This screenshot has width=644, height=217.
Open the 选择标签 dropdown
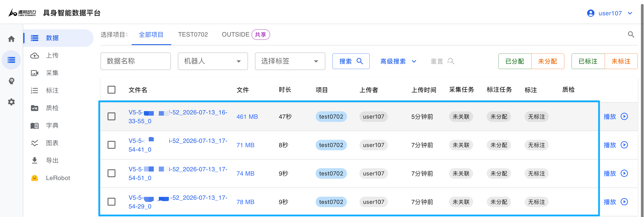click(x=290, y=61)
